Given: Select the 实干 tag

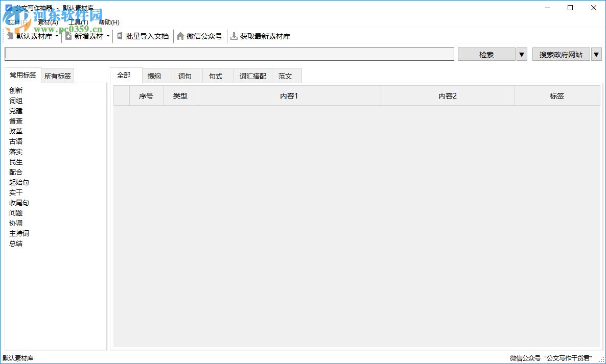Looking at the screenshot, I should tap(16, 192).
